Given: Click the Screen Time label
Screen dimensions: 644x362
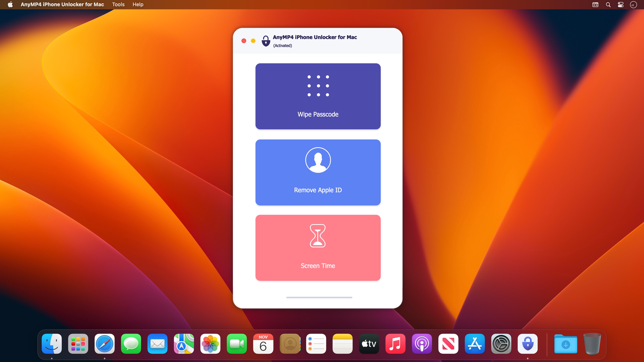Looking at the screenshot, I should [x=318, y=266].
